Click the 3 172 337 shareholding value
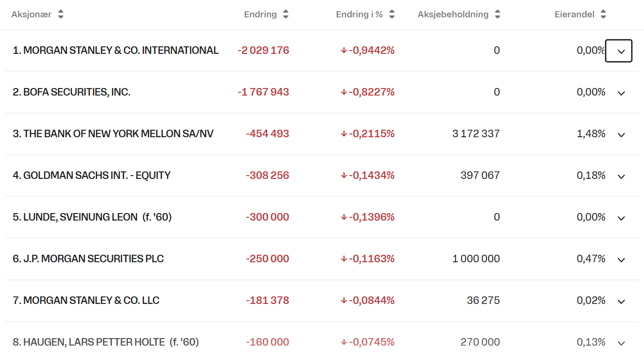The image size is (644, 362). pos(476,134)
